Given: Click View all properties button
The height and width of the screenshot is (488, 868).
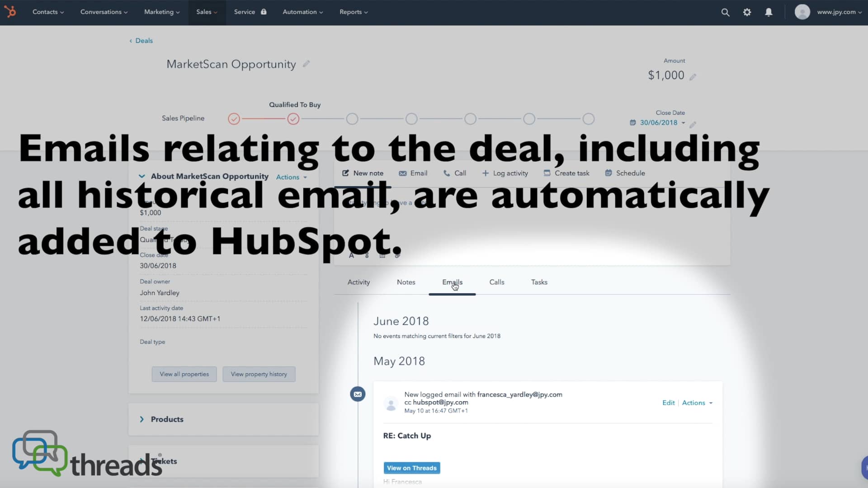Looking at the screenshot, I should point(184,374).
